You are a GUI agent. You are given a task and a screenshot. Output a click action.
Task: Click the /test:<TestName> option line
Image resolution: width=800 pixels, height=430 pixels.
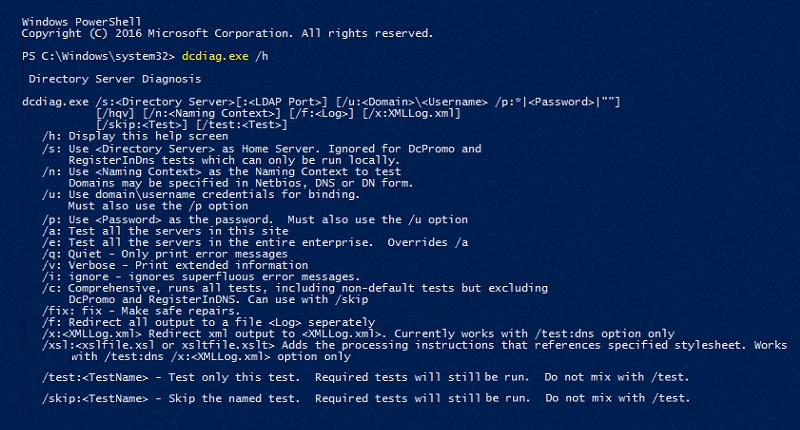coord(365,377)
